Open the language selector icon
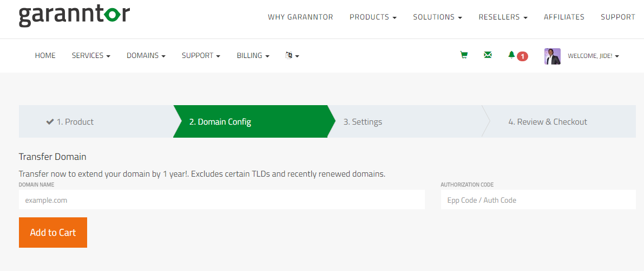This screenshot has width=644, height=271. point(292,55)
